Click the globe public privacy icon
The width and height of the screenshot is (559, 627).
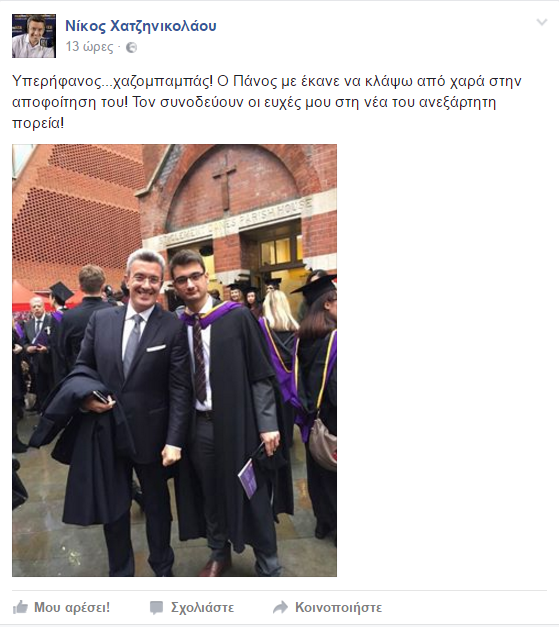132,48
